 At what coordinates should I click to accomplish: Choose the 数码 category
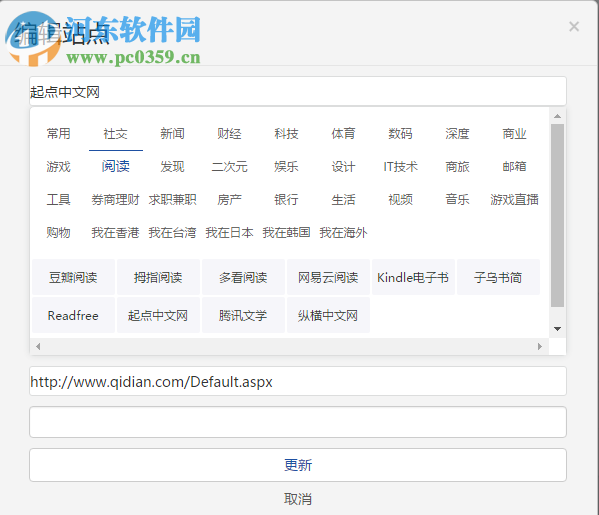[x=400, y=134]
